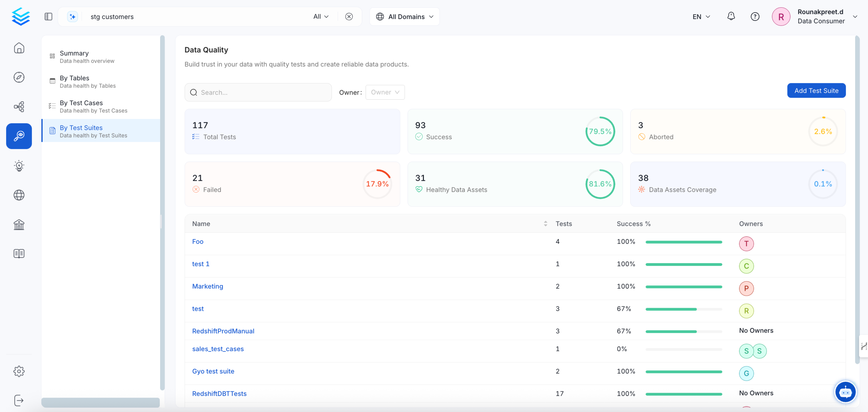Open the Home icon in the sidebar
868x412 pixels.
coord(19,48)
